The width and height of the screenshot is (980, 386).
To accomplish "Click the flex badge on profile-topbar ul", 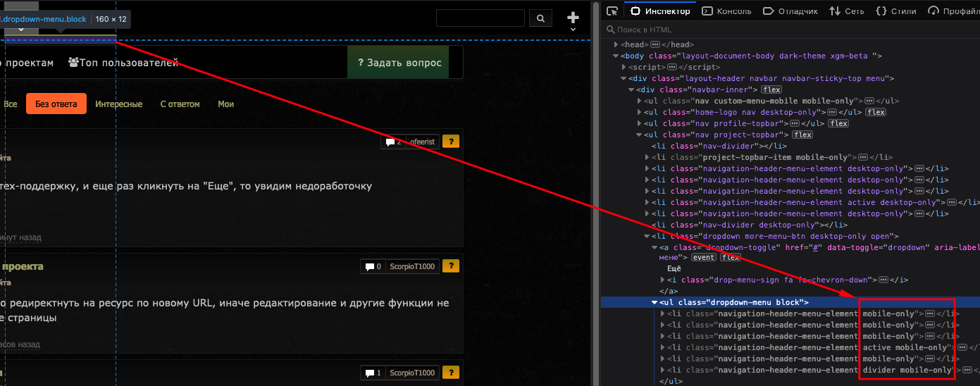I will (838, 123).
